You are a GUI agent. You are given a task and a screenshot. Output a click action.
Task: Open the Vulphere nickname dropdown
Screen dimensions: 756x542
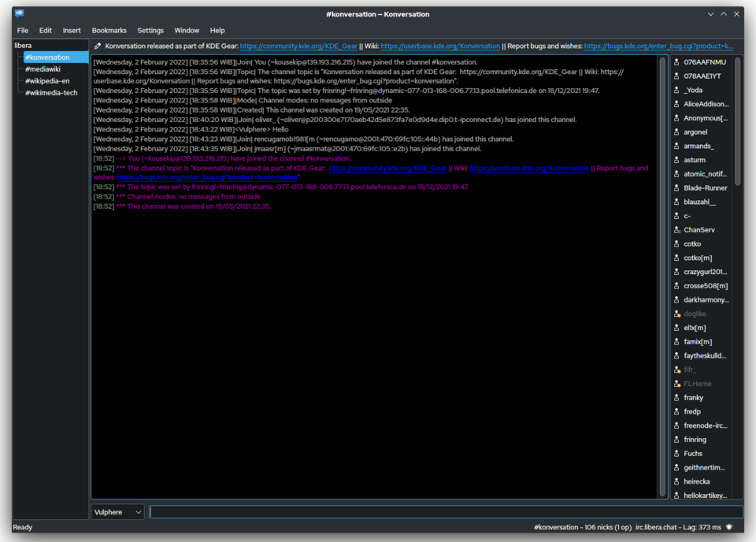tap(117, 512)
